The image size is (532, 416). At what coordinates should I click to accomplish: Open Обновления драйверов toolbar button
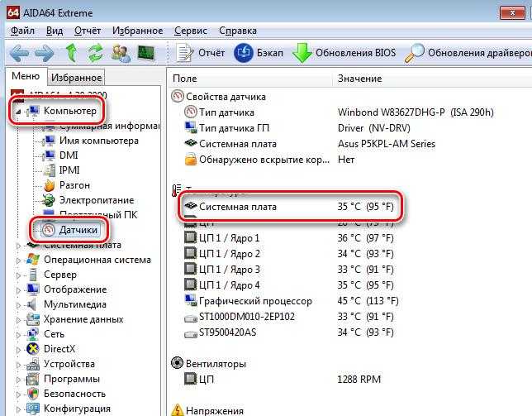tap(468, 53)
